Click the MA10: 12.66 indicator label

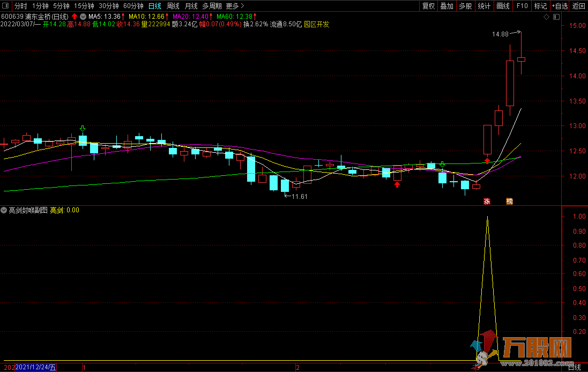pyautogui.click(x=146, y=17)
